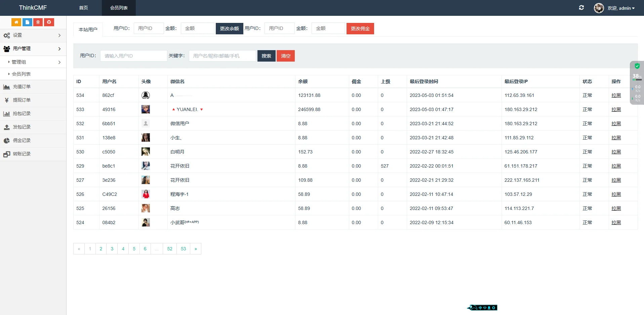Viewport: 644px width, 315px height.
Task: Go to page 53 in pagination
Action: pyautogui.click(x=183, y=249)
